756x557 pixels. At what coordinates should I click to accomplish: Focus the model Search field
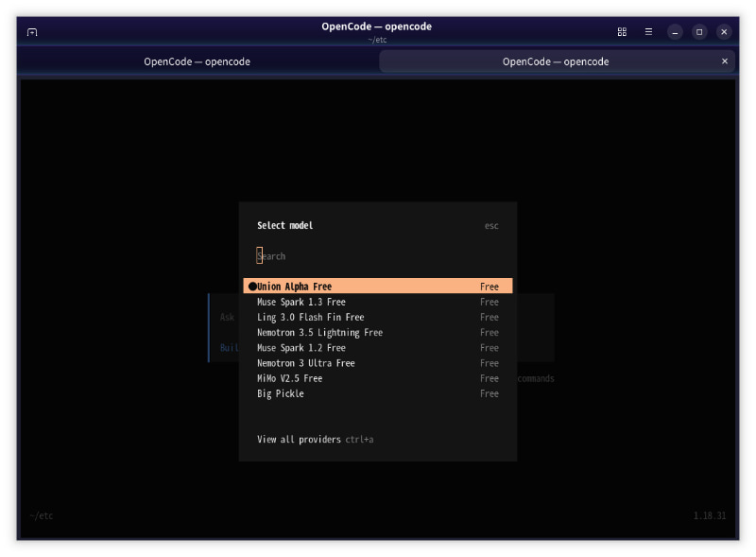tap(377, 256)
